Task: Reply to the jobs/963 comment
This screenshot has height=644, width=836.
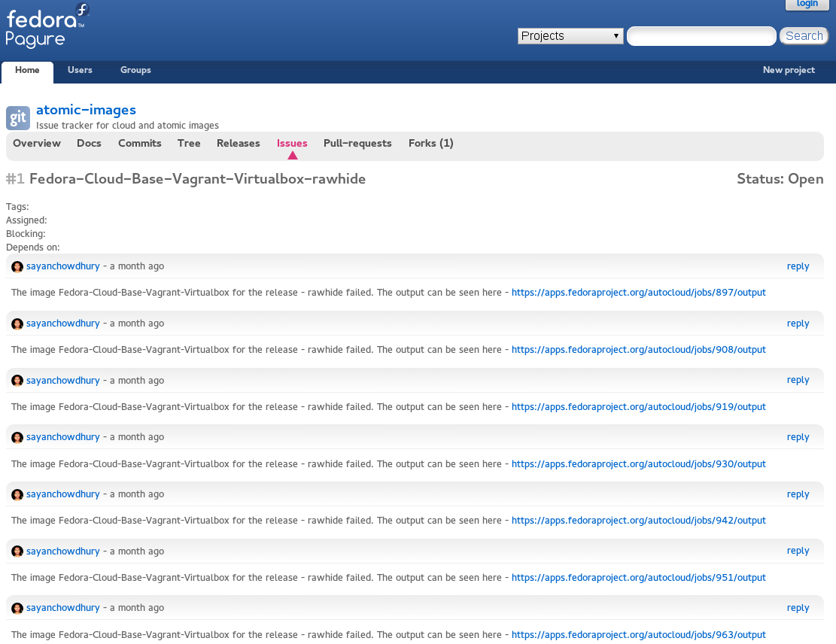Action: (798, 608)
